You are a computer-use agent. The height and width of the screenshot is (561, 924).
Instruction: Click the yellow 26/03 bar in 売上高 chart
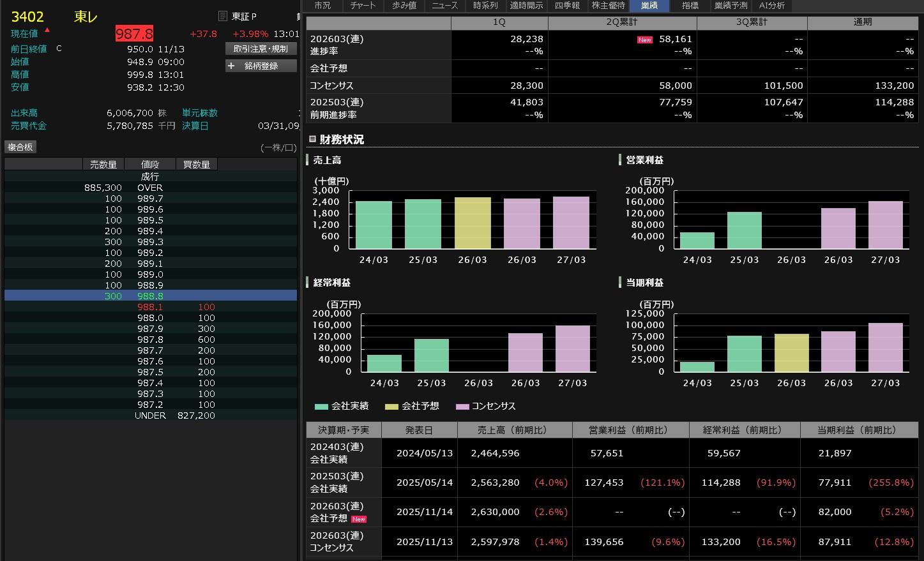[473, 223]
